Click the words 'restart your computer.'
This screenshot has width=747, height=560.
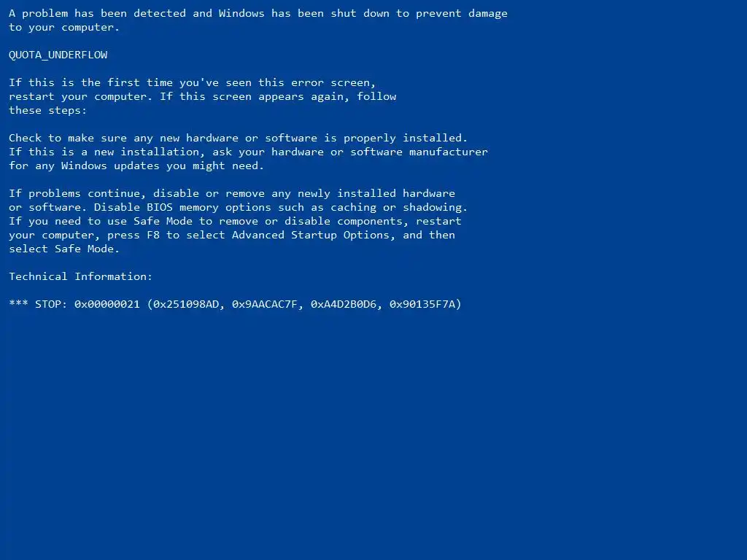point(80,97)
